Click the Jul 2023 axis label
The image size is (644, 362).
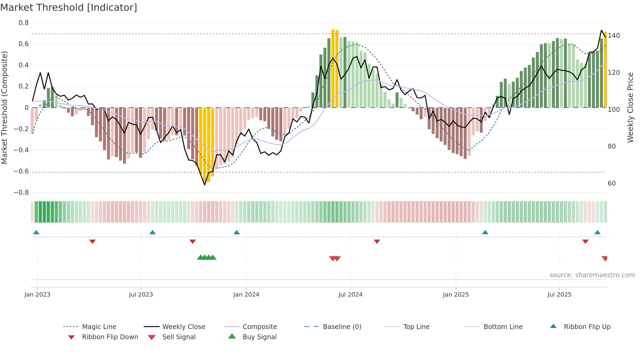click(x=141, y=294)
